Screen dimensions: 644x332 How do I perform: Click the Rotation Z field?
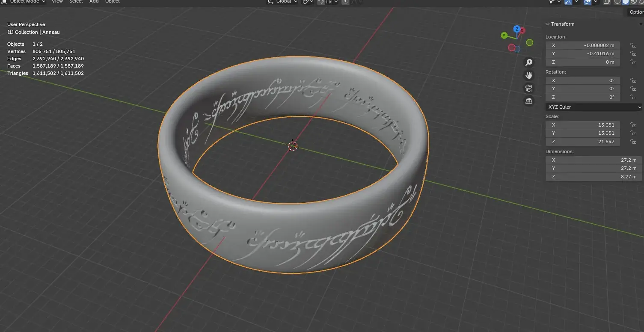582,97
